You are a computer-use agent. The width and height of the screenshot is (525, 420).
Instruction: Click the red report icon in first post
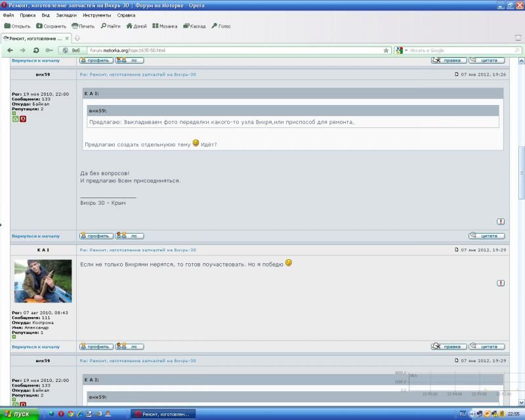coord(501,222)
